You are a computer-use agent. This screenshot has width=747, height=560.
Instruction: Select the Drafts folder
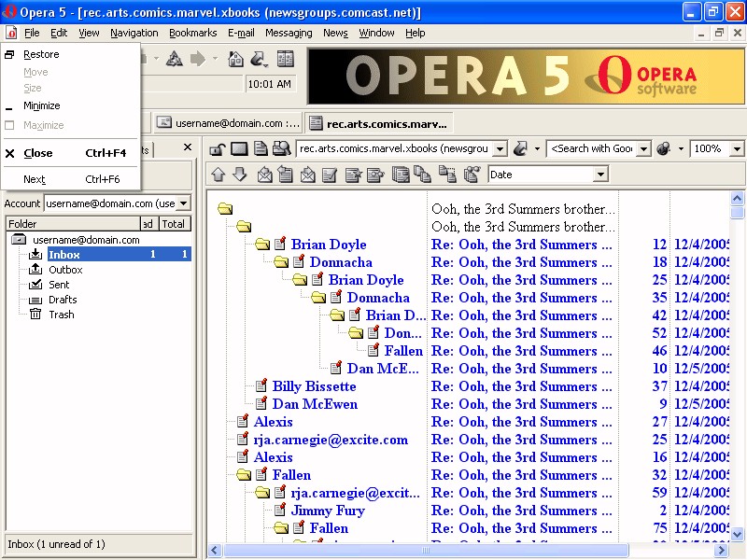click(x=63, y=300)
